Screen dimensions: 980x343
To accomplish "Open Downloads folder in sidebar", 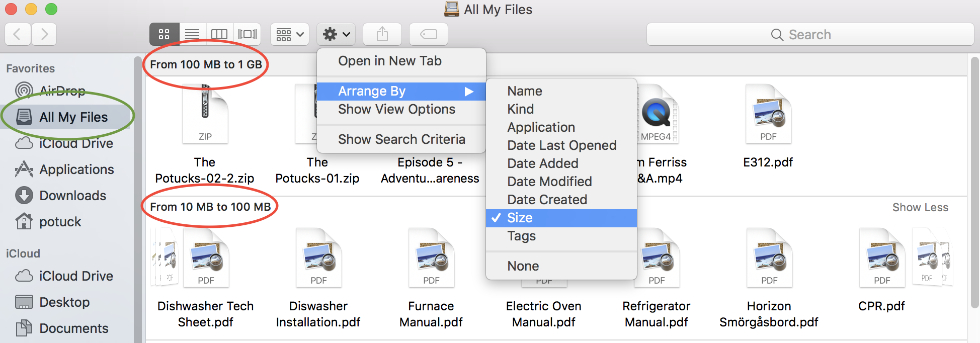I will tap(72, 196).
